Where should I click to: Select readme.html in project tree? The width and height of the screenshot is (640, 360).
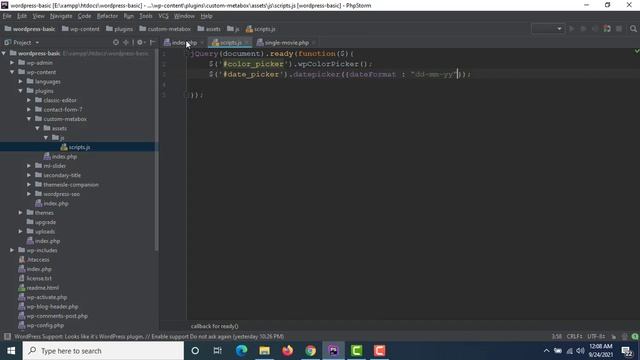point(38,288)
